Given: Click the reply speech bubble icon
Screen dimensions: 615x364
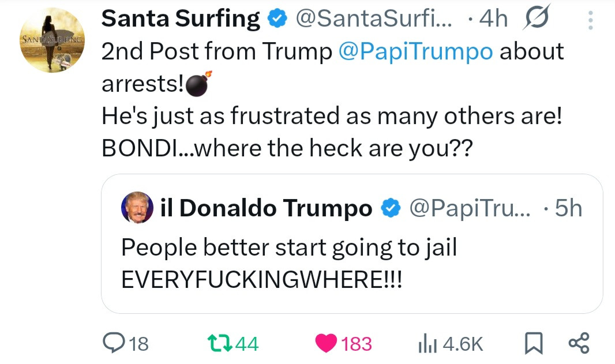Looking at the screenshot, I should click(111, 344).
